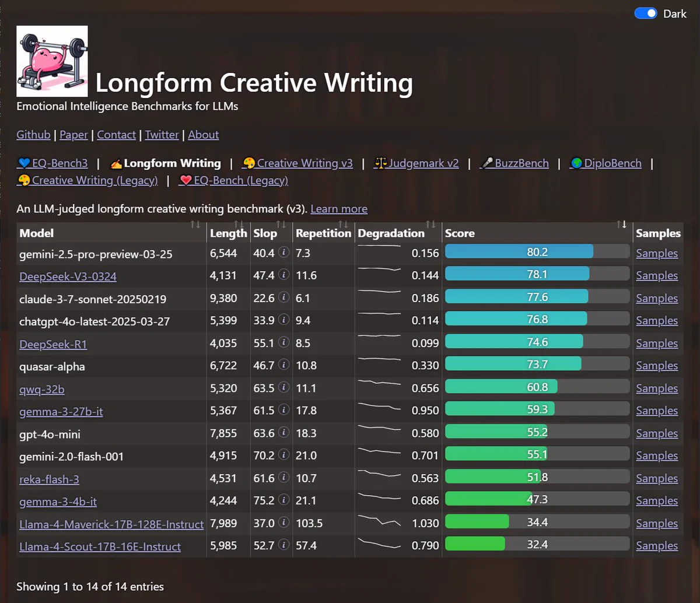The height and width of the screenshot is (603, 700).
Task: Click Slop info icon for reka-flash-3
Action: pos(283,478)
